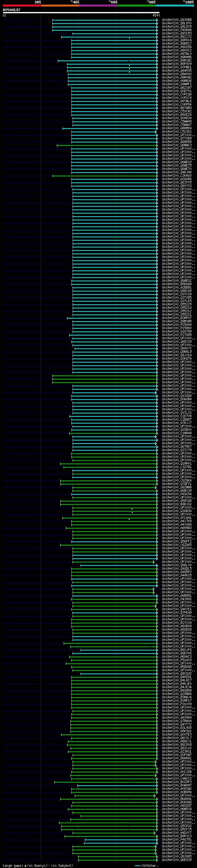Select label UniRef100_C0PCQ6
197x868 pixels.
[x=177, y=94]
